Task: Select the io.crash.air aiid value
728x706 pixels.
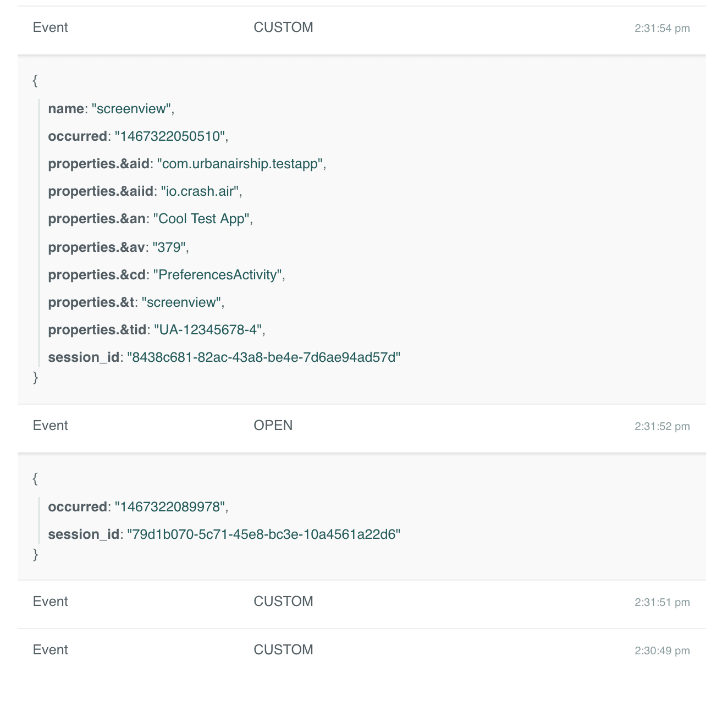Action: point(202,191)
